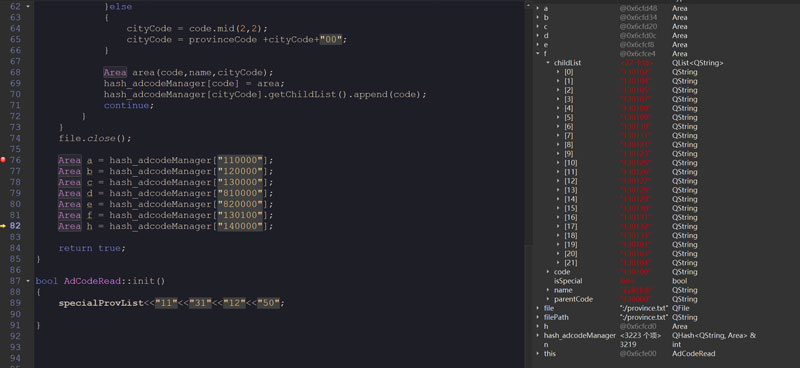Click value "130111" of element [7]
Image resolution: width=800 pixels, height=368 pixels.
click(x=635, y=136)
